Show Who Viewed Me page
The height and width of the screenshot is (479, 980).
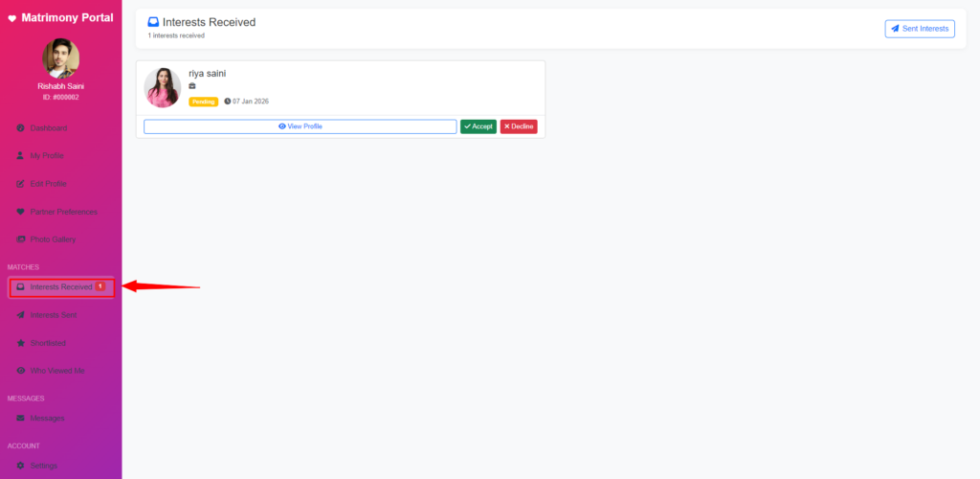(60, 371)
